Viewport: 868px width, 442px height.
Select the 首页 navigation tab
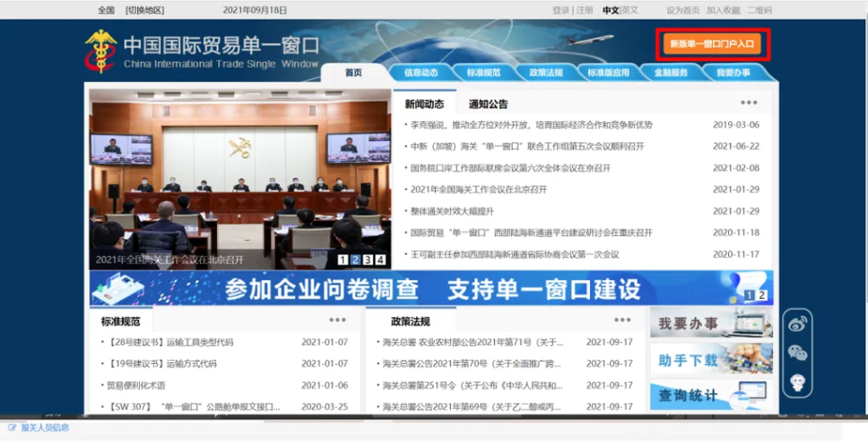353,73
